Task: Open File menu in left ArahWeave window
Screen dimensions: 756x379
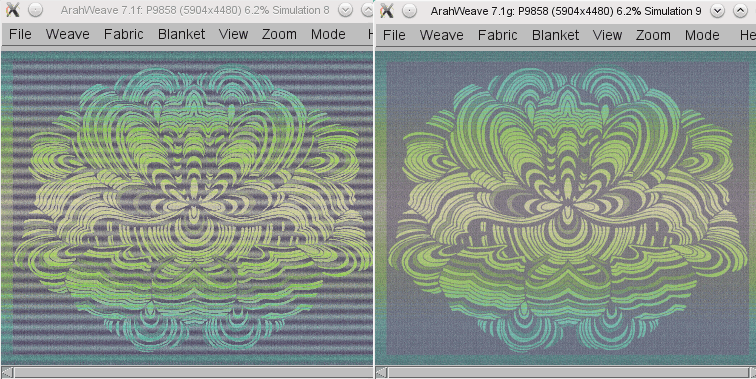Action: 20,34
